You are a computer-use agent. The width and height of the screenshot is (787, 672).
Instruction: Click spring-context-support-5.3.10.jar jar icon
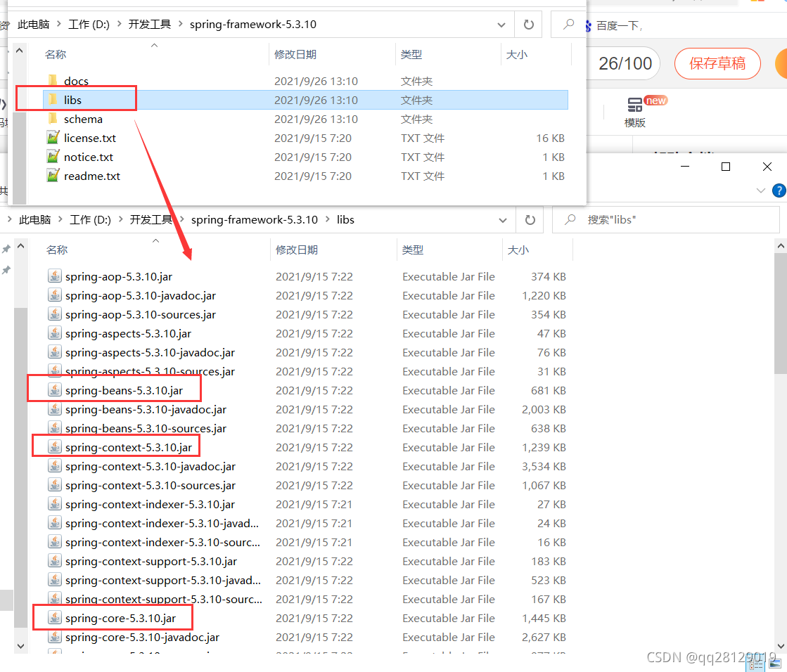tap(55, 561)
